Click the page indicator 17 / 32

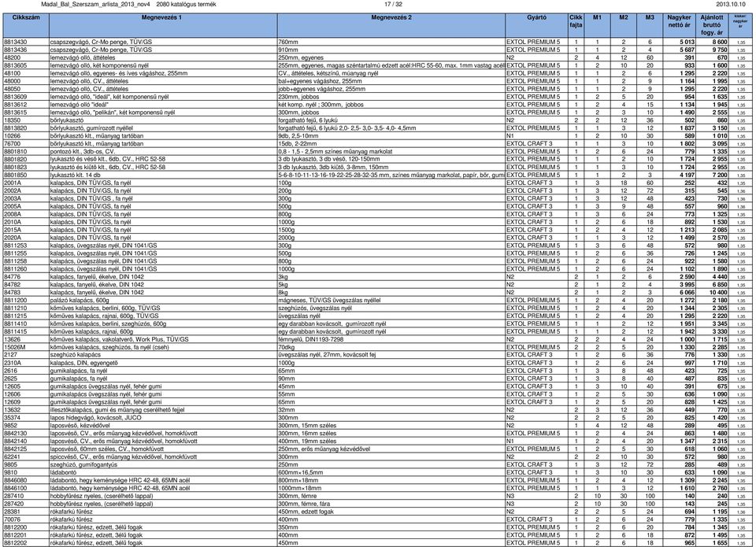coord(393,5)
